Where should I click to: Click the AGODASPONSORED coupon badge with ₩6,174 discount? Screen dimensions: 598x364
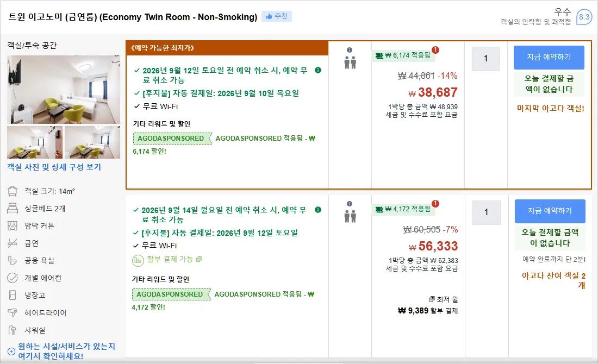(x=172, y=139)
